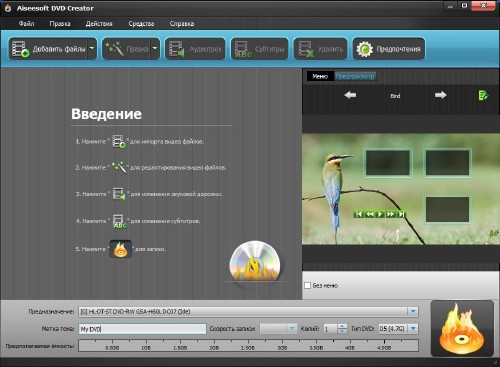Open the Правка magic wand edit tool
500x367 pixels.
115,49
